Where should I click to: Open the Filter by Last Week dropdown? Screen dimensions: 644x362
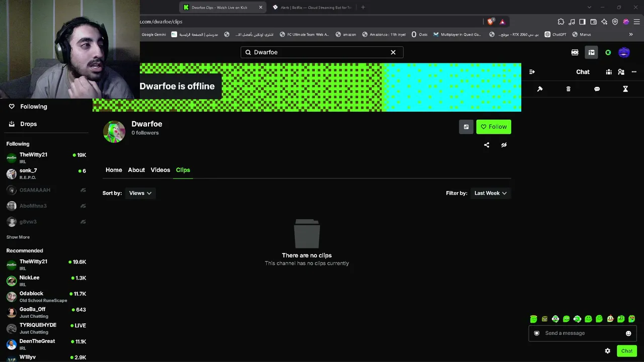[491, 193]
